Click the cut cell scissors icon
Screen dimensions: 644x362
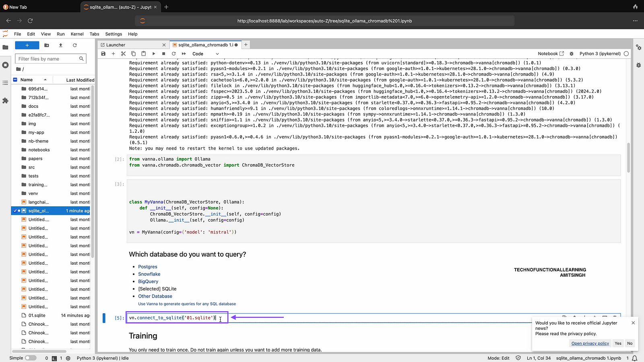click(x=123, y=53)
